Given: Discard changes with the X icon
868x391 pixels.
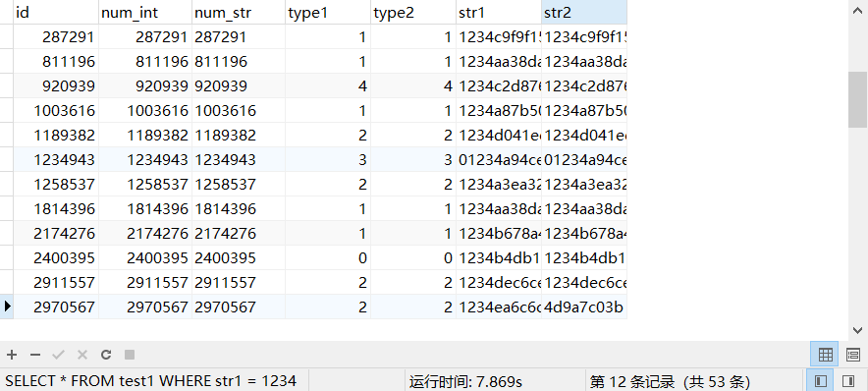Looking at the screenshot, I should [82, 355].
